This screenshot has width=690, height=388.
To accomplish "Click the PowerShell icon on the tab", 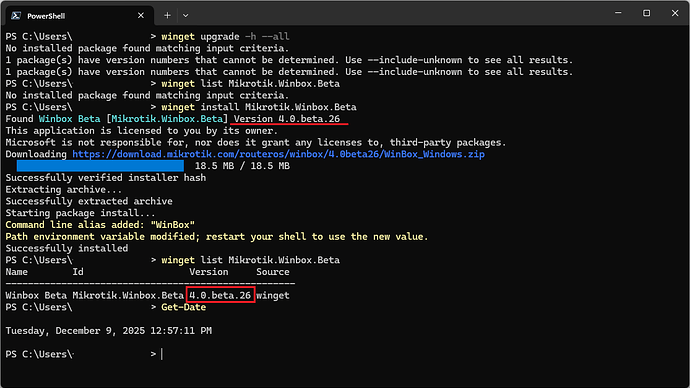I will tap(16, 16).
